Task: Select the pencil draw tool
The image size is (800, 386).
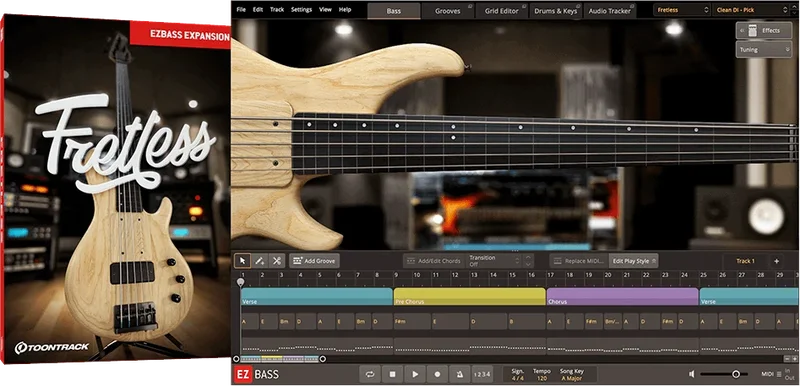Action: coord(260,261)
